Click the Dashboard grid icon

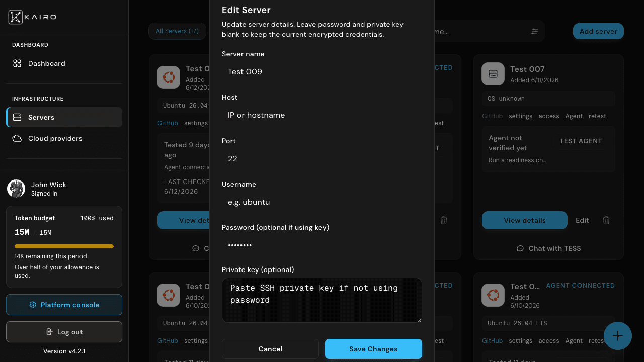17,63
